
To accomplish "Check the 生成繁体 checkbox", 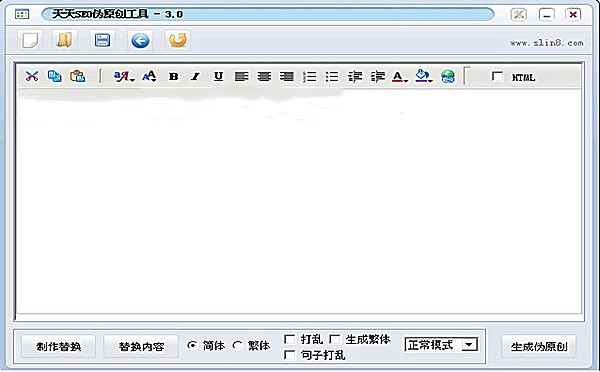I will (334, 339).
